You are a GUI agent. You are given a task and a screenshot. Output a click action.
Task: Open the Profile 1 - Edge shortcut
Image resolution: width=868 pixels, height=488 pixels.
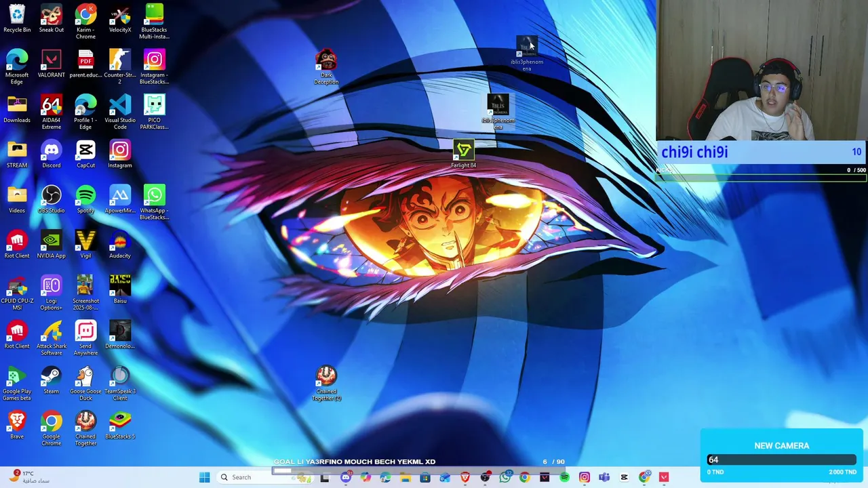(x=85, y=113)
